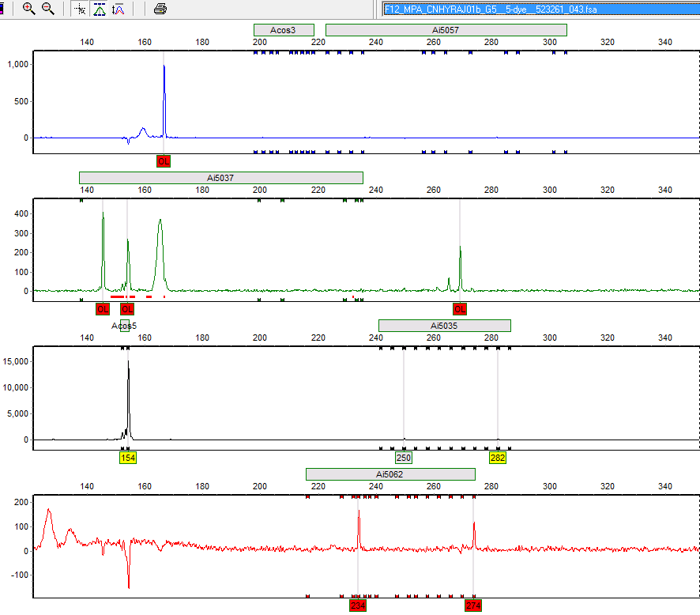Click the printer icon in toolbar
Screen dimensions: 700x615
pos(160,9)
